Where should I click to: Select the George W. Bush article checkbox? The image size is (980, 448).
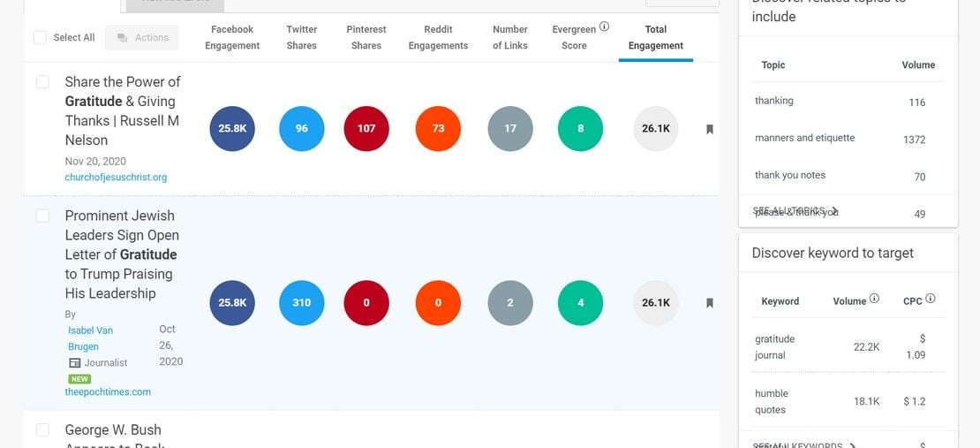point(42,429)
